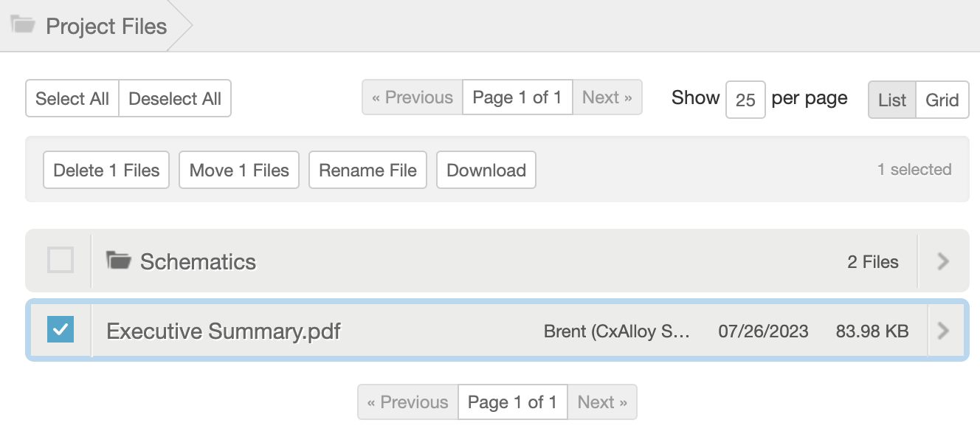The image size is (980, 437).
Task: Click top « Previous page button
Action: click(413, 97)
